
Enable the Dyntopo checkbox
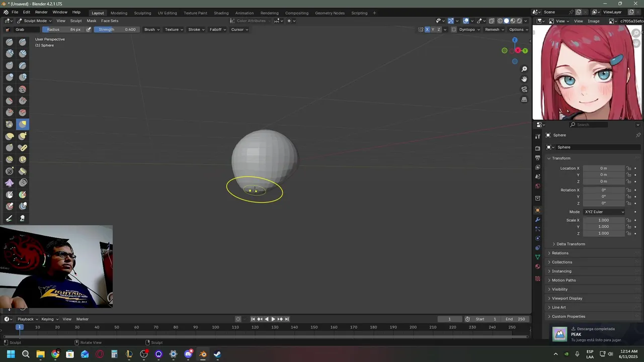(454, 30)
